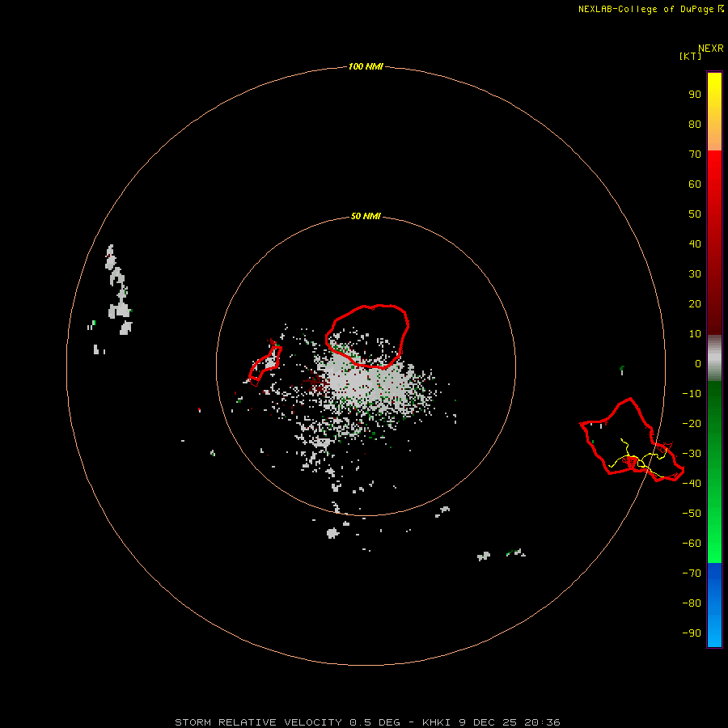Click the positive 20 scale label
The height and width of the screenshot is (728, 728).
(695, 303)
